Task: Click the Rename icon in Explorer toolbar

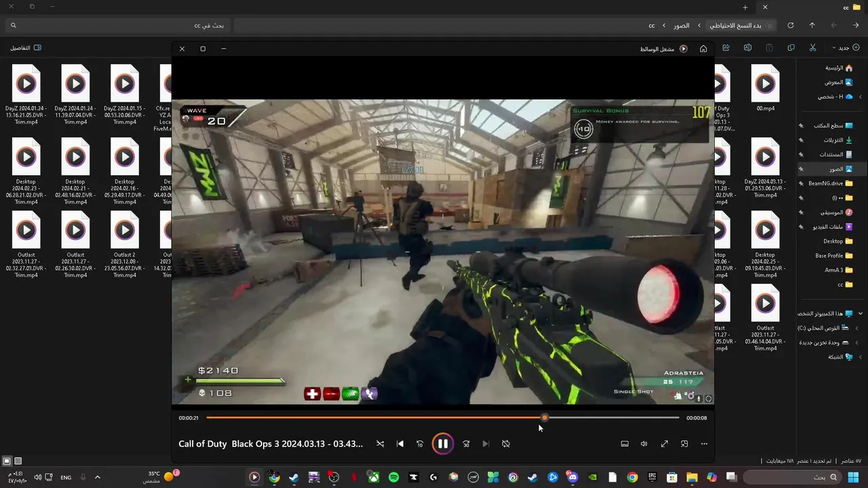Action: (x=747, y=47)
